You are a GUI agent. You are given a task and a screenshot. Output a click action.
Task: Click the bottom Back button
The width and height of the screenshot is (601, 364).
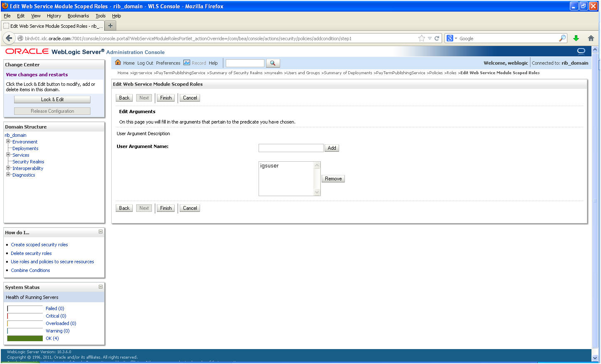coord(125,208)
